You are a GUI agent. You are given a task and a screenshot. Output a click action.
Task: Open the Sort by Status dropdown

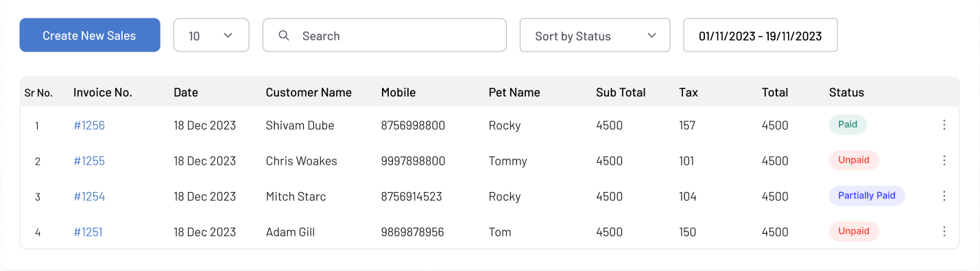pyautogui.click(x=595, y=35)
